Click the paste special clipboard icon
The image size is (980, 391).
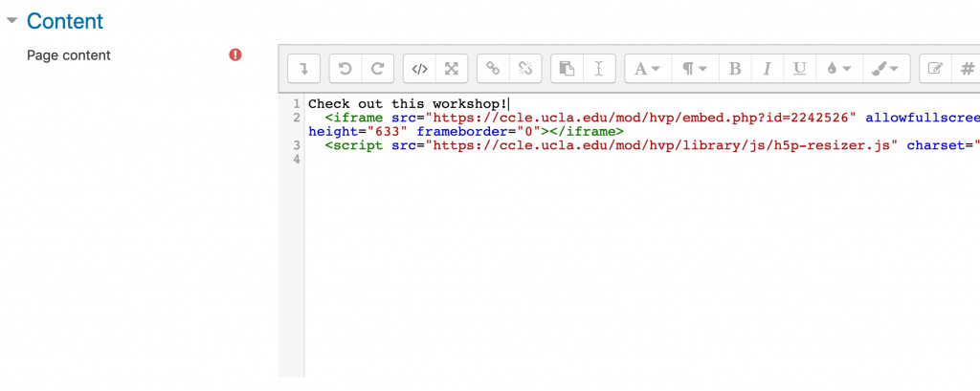567,69
